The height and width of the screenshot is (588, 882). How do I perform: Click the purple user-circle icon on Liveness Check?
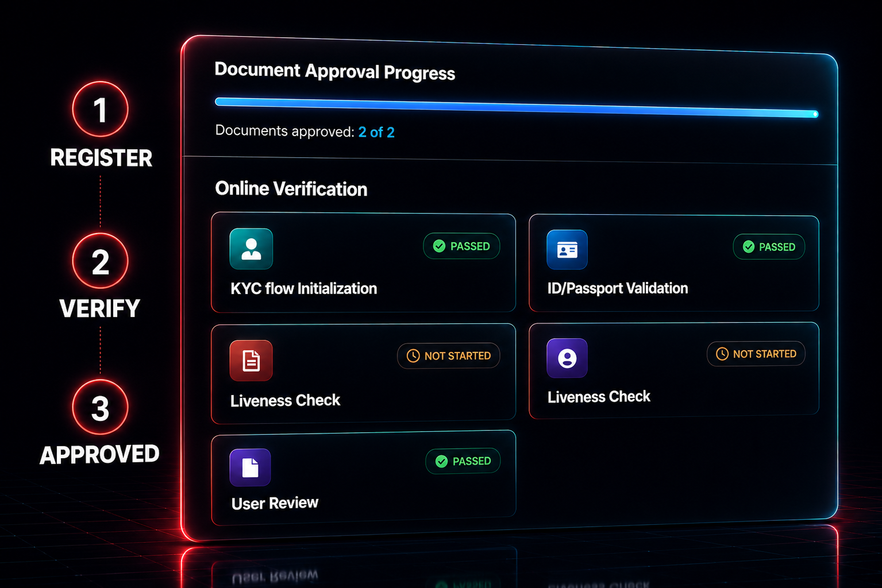pos(567,358)
